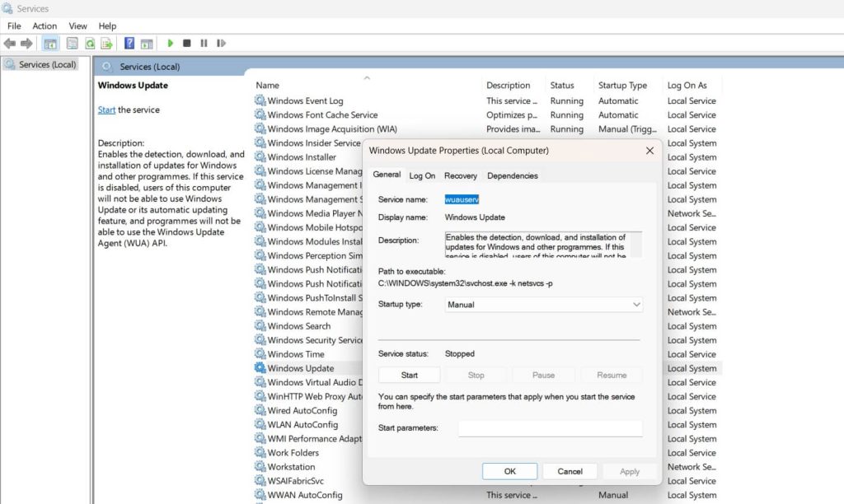Sort by the Log On As column header
Viewport: 844px width, 504px height.
[687, 85]
